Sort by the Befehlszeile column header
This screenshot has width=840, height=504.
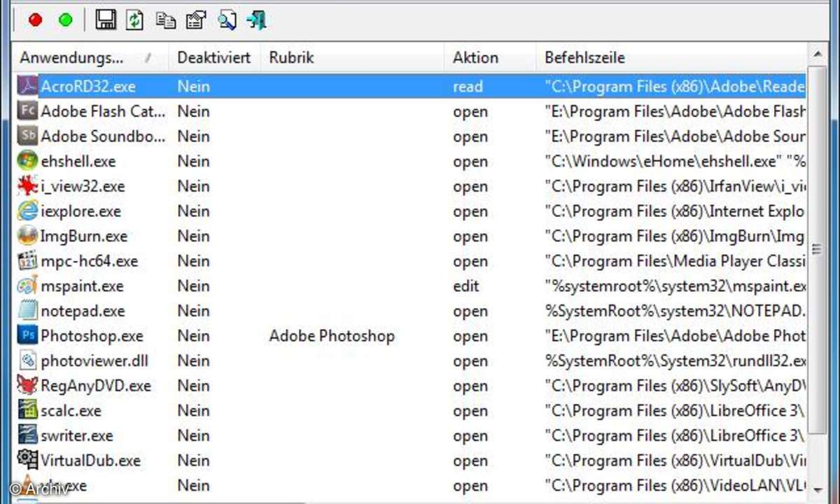pos(672,57)
